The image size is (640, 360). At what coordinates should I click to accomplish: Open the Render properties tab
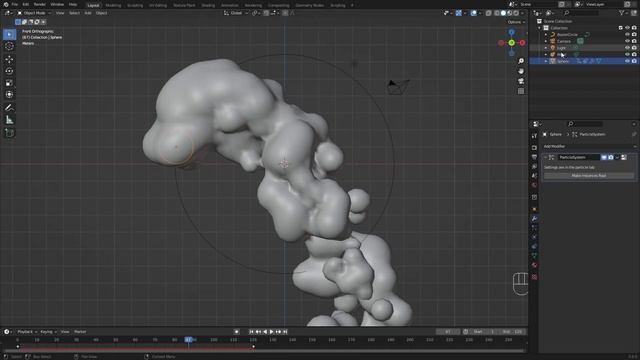534,148
